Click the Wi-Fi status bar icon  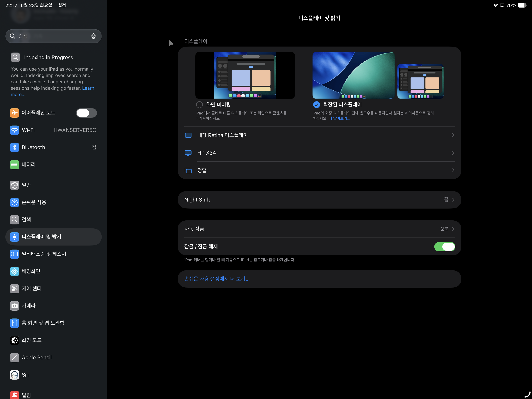coord(495,5)
